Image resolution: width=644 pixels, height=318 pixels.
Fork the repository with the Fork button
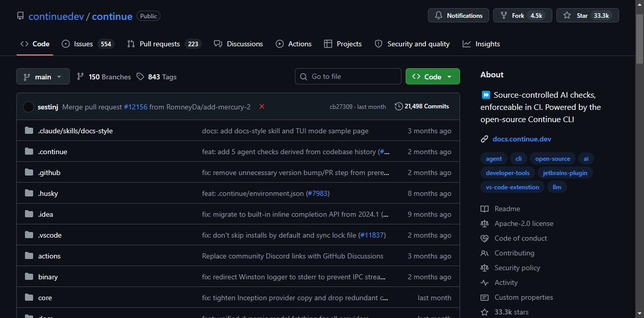(x=523, y=15)
